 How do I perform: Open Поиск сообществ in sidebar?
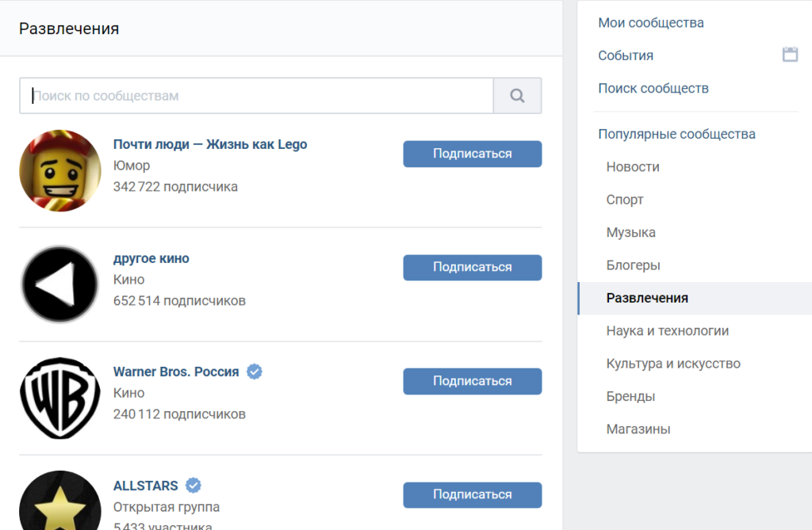(653, 88)
